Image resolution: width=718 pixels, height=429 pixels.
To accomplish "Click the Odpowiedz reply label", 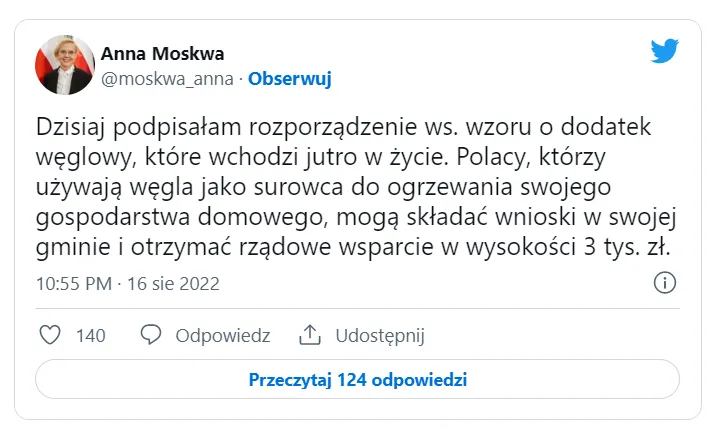I will (x=222, y=336).
